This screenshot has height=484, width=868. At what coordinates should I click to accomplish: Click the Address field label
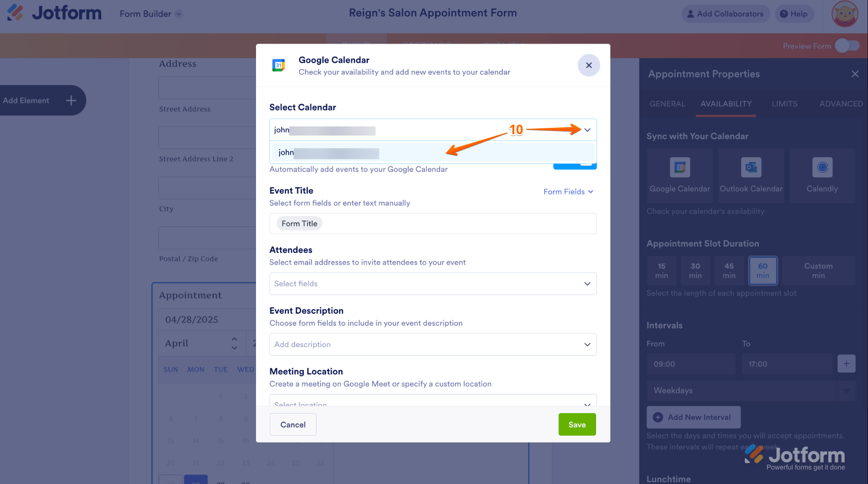point(178,64)
